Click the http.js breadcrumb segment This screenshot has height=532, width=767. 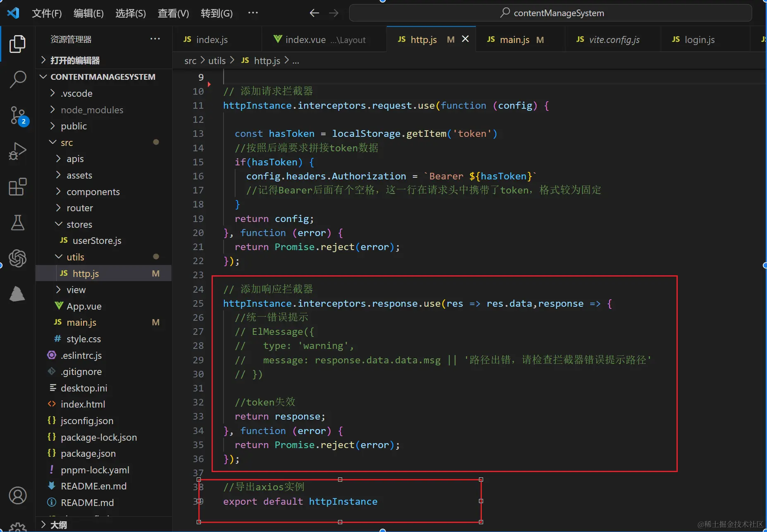click(261, 61)
